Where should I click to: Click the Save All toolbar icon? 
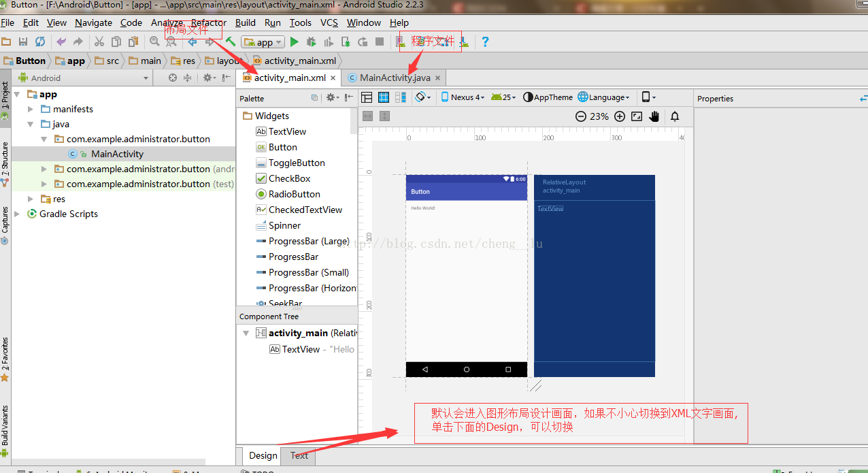[x=22, y=42]
